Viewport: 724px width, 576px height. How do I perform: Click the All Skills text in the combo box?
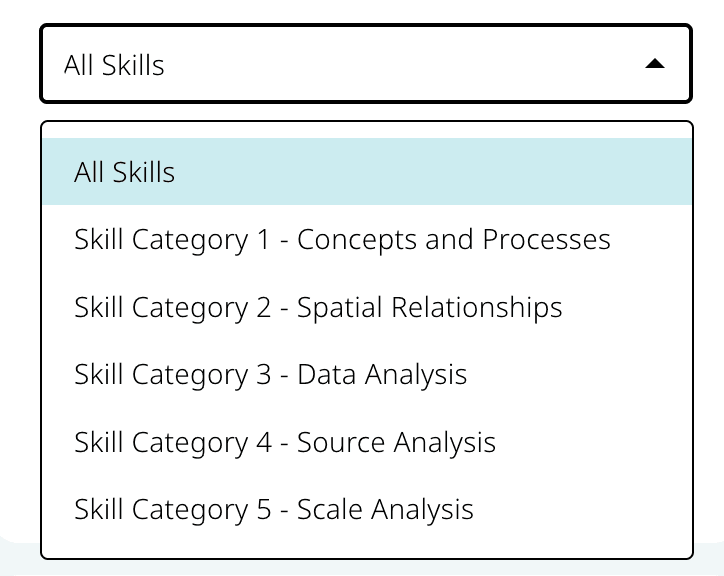(114, 65)
